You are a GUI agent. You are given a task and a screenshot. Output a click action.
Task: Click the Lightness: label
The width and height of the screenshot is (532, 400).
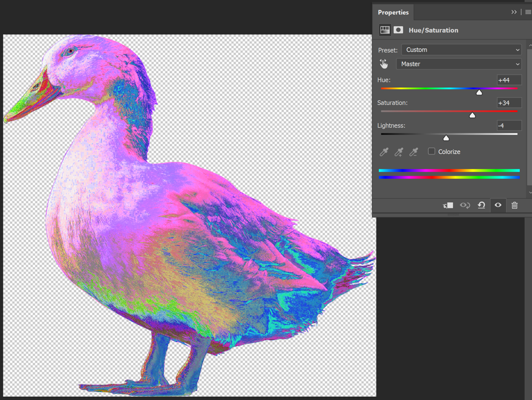pos(391,126)
